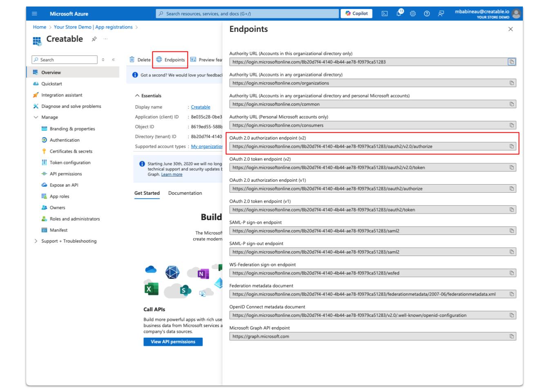The width and height of the screenshot is (549, 392).
Task: Click the Delete toolbar button
Action: coord(140,60)
